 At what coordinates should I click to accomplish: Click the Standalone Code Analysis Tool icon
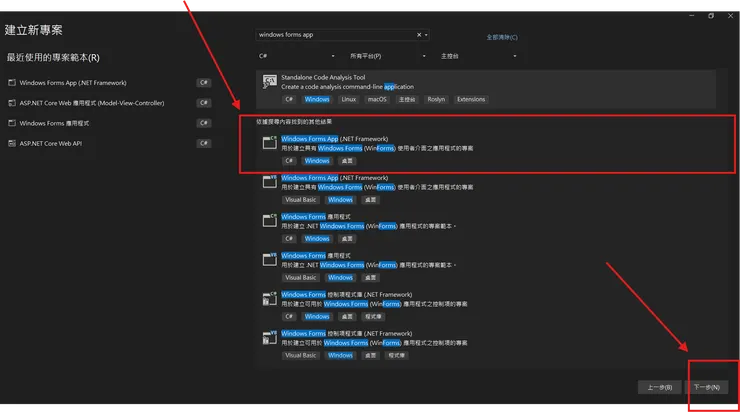(269, 82)
